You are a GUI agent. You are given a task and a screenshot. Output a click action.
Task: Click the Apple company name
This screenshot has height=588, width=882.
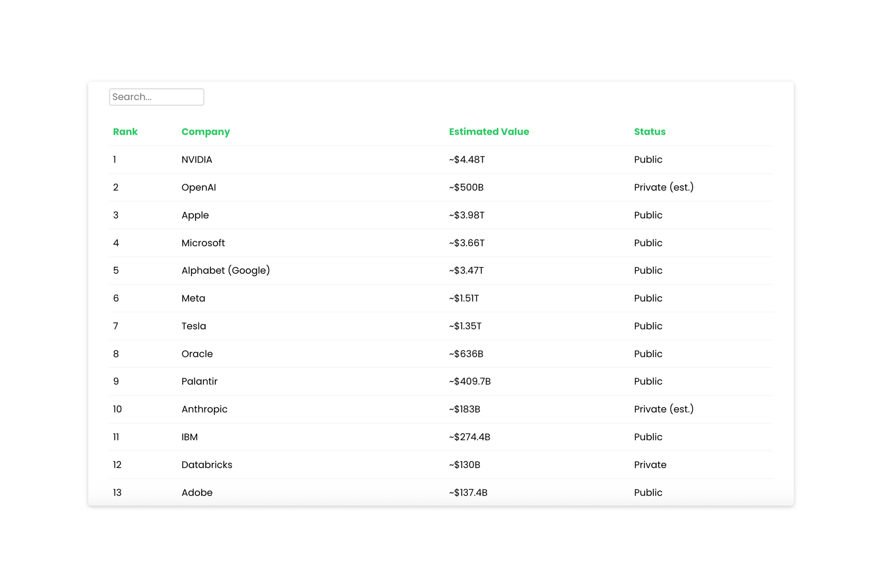point(195,215)
